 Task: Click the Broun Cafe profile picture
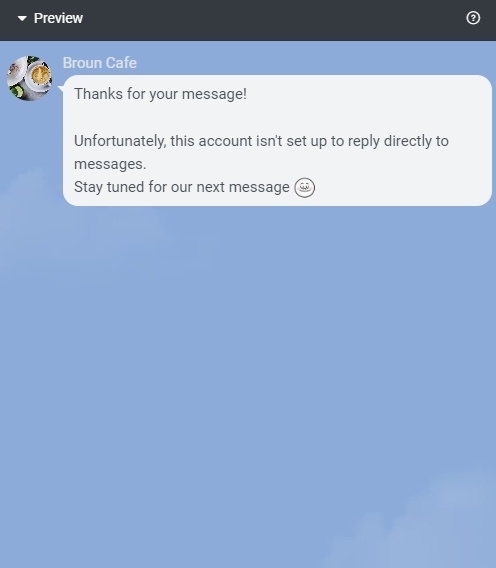[29, 78]
